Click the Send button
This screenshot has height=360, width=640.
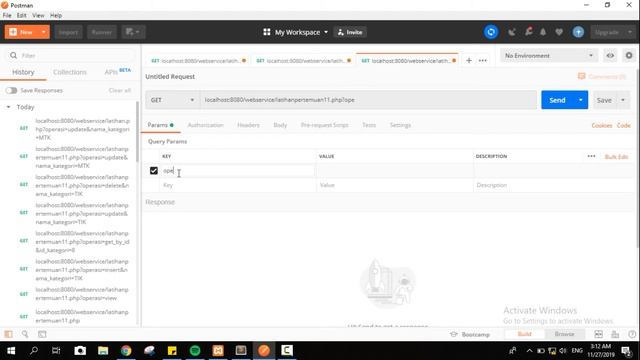[x=557, y=100]
